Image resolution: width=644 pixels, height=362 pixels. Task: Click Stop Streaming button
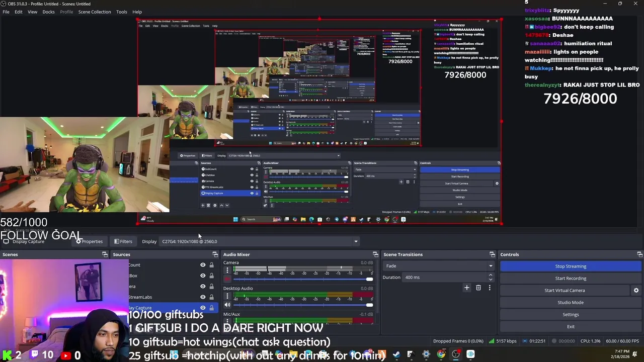[x=571, y=266]
